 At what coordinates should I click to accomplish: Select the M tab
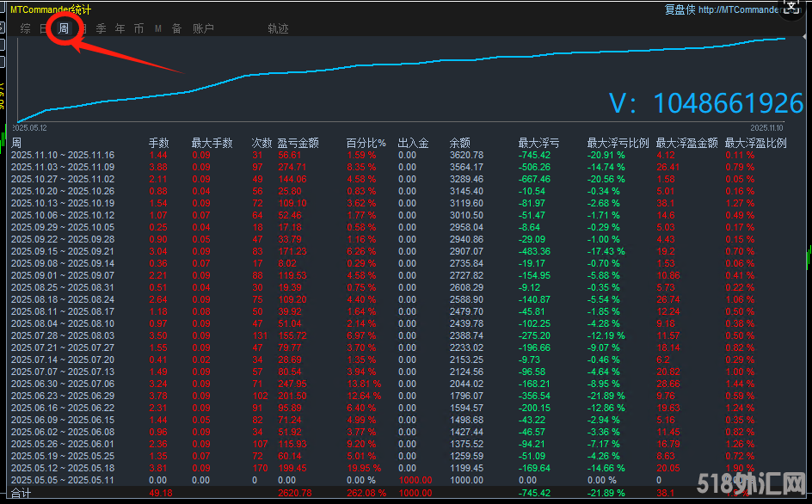pyautogui.click(x=158, y=28)
